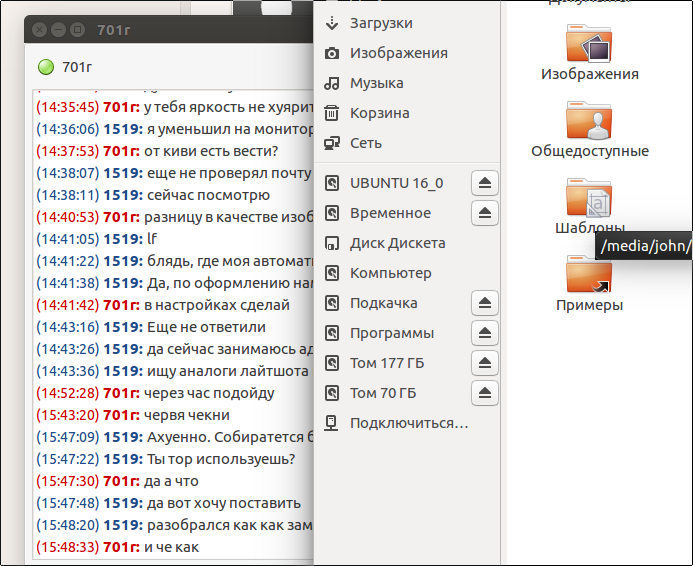The height and width of the screenshot is (566, 693).
Task: Select Музыка in the sidebar
Action: pos(407,83)
